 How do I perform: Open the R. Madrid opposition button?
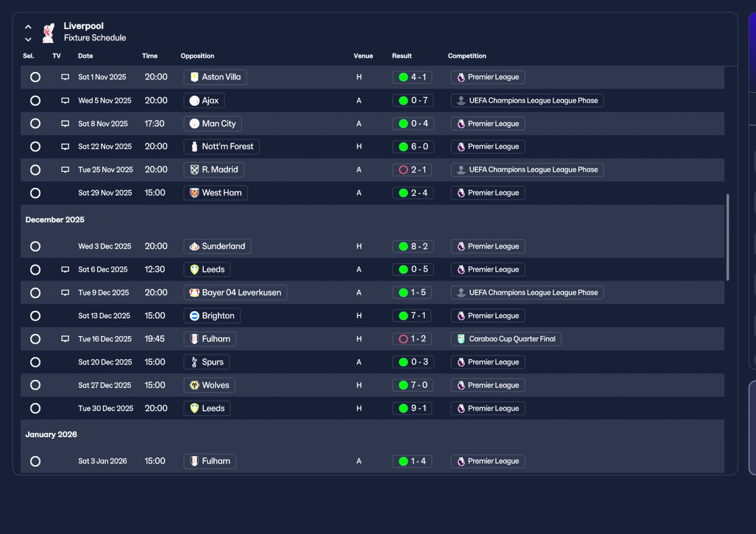point(214,170)
